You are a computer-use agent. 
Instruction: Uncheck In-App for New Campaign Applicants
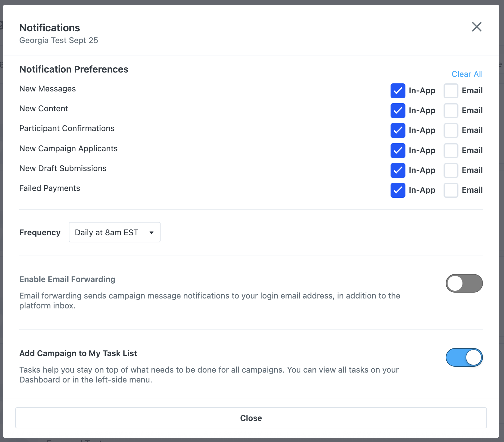click(x=398, y=151)
